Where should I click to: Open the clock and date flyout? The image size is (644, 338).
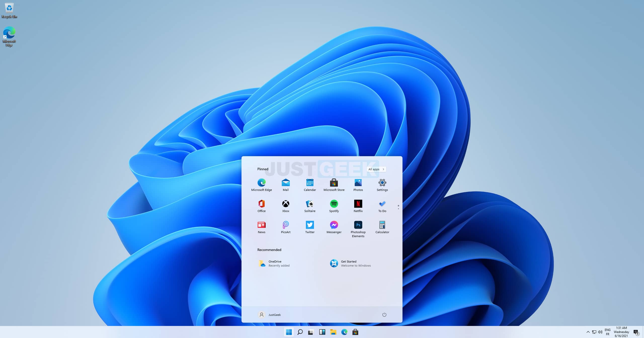(621, 332)
